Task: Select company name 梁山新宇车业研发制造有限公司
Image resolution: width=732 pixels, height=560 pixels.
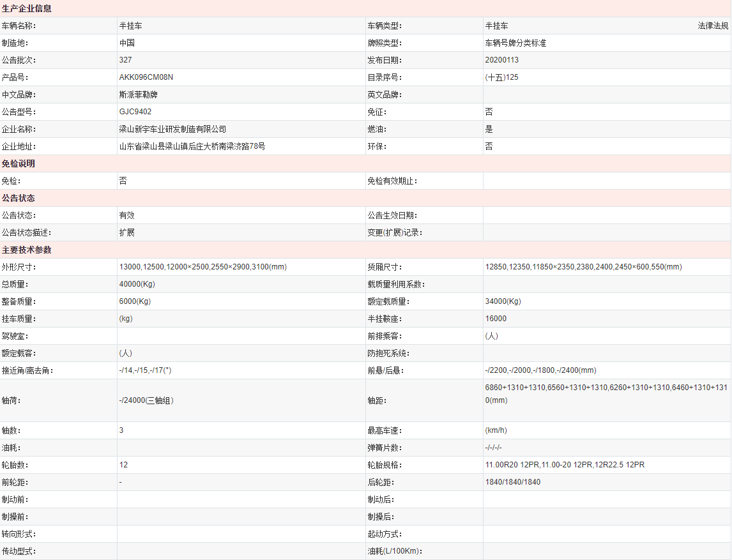Action: pos(172,129)
